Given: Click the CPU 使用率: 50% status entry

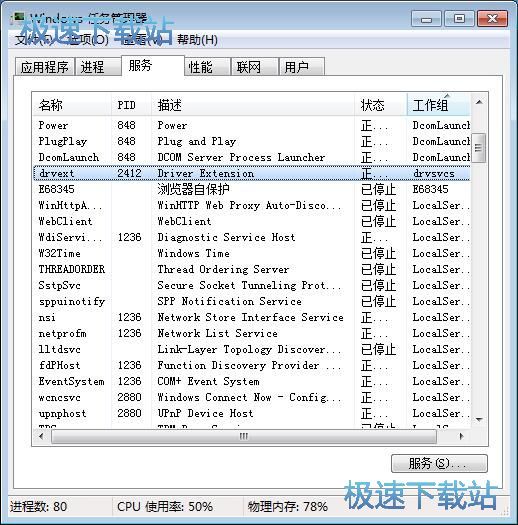Looking at the screenshot, I should click(x=165, y=506).
